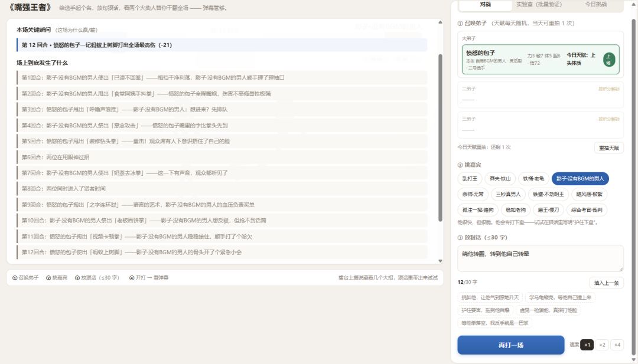Insert suggestion 护住要害，拖到他自爆

click(485, 310)
